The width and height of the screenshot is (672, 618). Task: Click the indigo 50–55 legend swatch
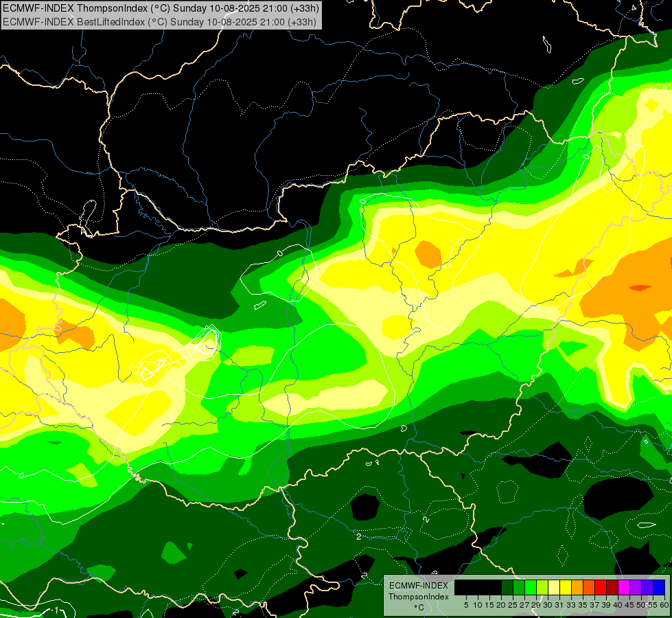[x=647, y=587]
